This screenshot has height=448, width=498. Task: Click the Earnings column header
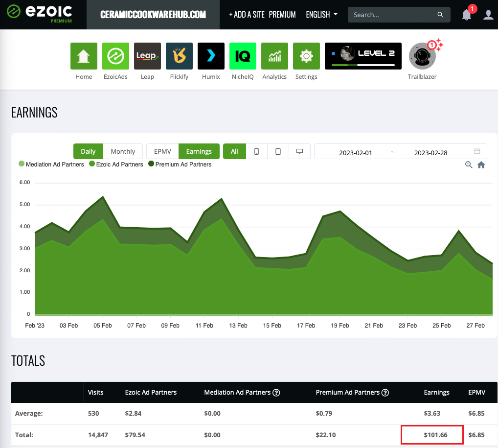click(x=437, y=392)
